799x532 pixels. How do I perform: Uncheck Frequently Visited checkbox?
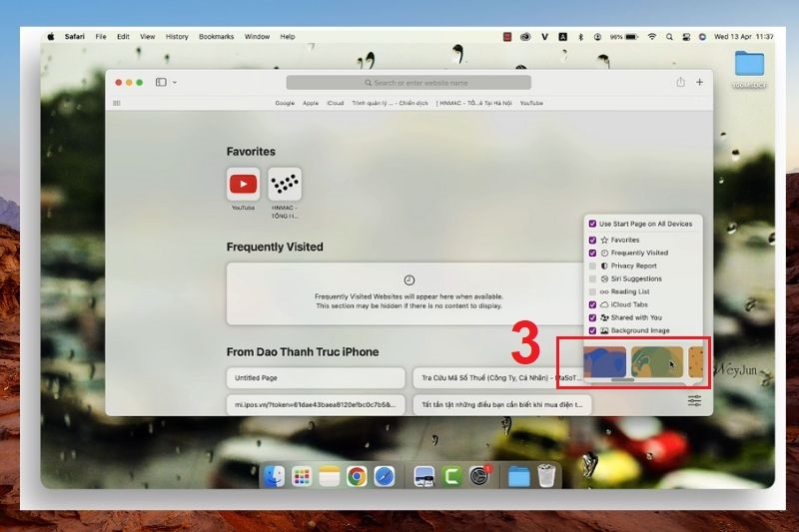point(592,253)
